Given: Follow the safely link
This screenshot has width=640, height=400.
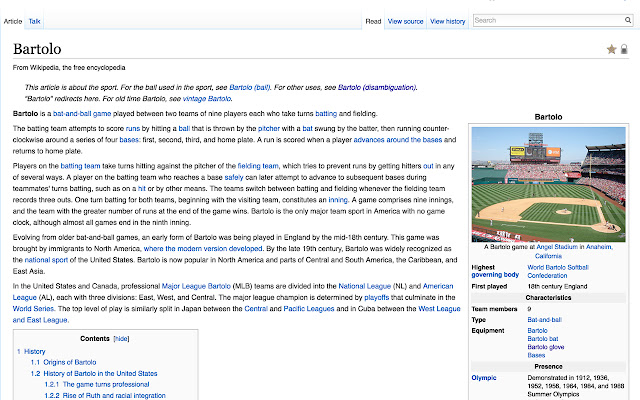Looking at the screenshot, I should tap(234, 178).
